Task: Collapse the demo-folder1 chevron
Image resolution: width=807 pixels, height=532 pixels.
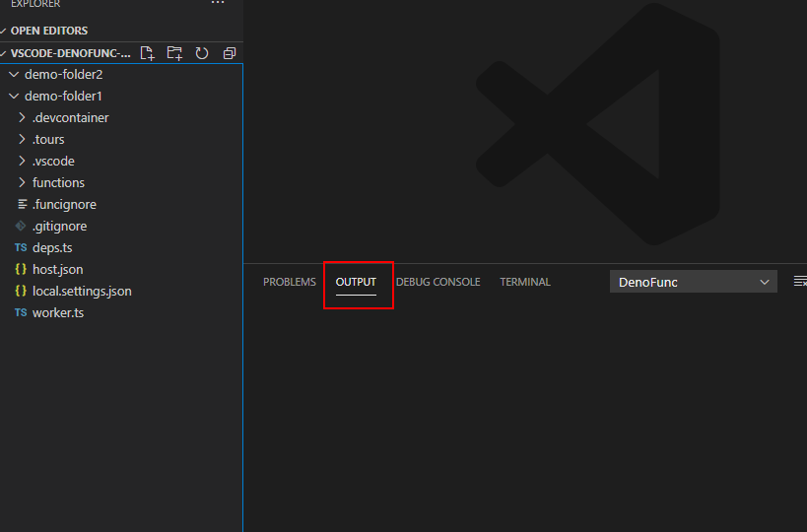Action: (x=14, y=96)
